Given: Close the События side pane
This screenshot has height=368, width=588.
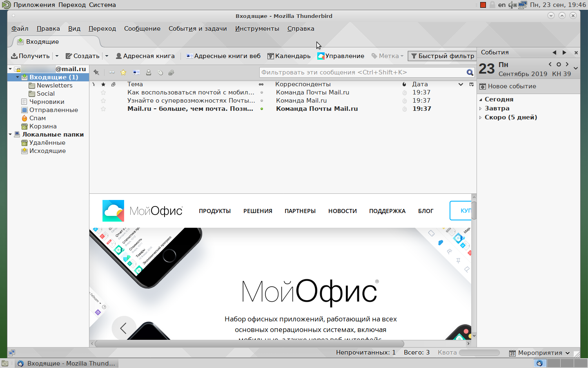Looking at the screenshot, I should pos(576,52).
